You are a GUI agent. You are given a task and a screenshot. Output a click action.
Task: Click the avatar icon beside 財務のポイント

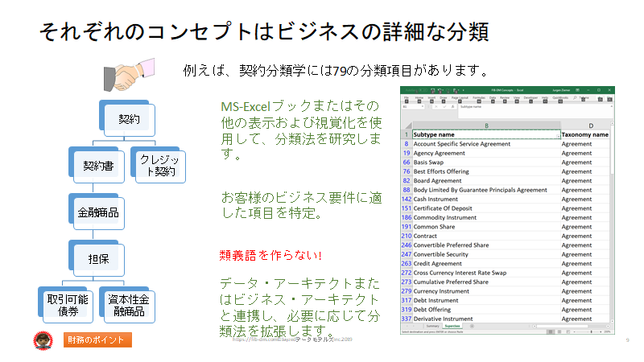click(43, 340)
